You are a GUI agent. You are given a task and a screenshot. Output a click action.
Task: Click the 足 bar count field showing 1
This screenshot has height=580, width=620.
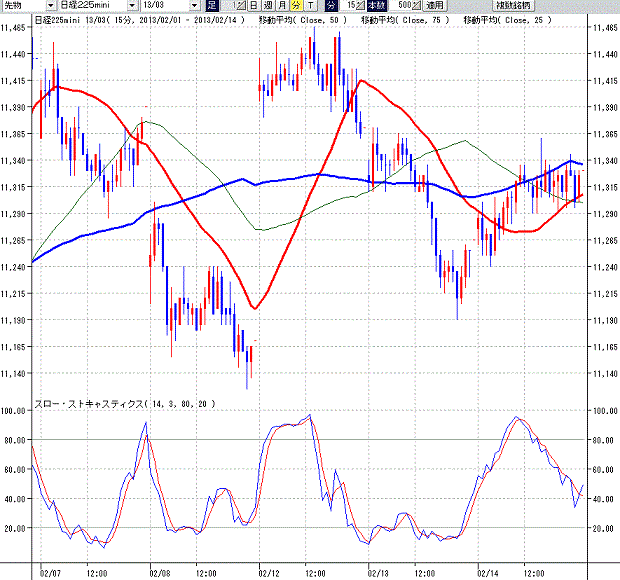click(229, 5)
